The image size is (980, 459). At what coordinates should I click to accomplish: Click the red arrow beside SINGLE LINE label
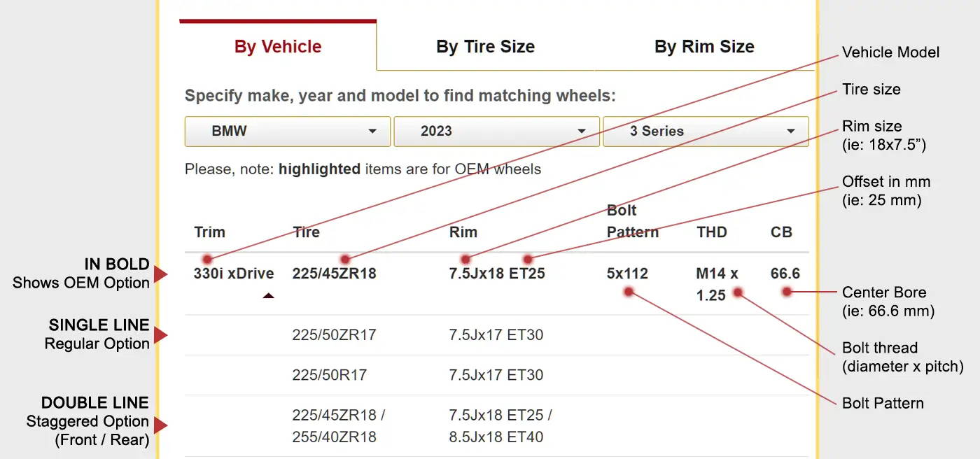(161, 335)
